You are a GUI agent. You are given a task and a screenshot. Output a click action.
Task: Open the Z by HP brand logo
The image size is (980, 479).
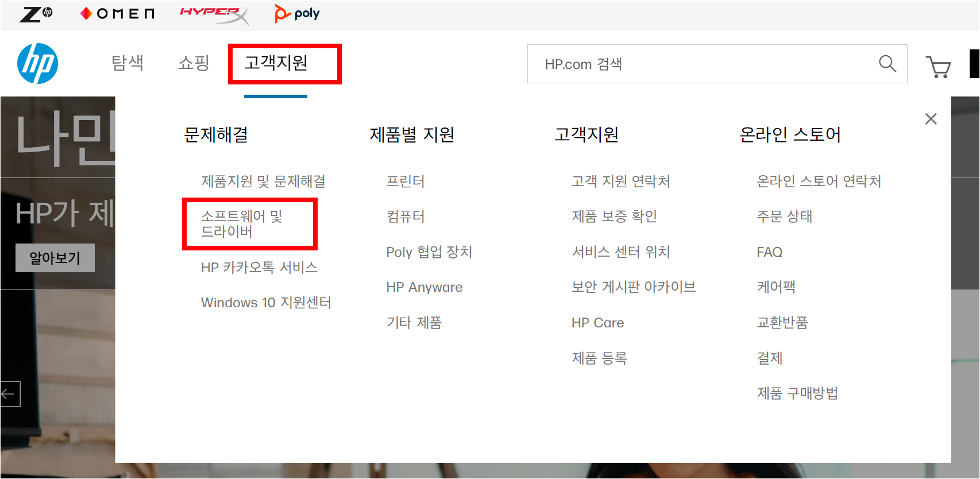tap(36, 14)
